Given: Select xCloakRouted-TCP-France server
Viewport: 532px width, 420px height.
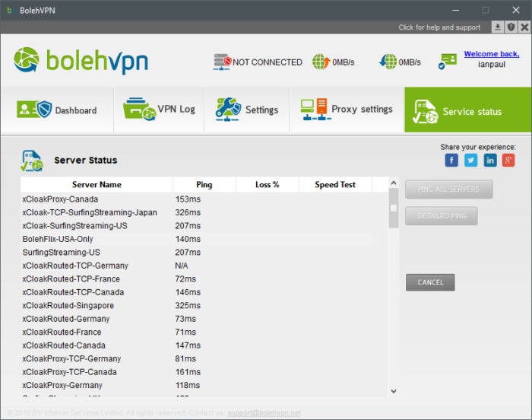Looking at the screenshot, I should point(204,278).
